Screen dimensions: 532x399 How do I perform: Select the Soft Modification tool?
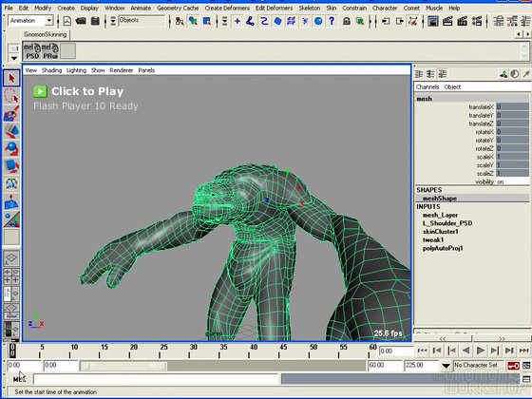[x=11, y=202]
